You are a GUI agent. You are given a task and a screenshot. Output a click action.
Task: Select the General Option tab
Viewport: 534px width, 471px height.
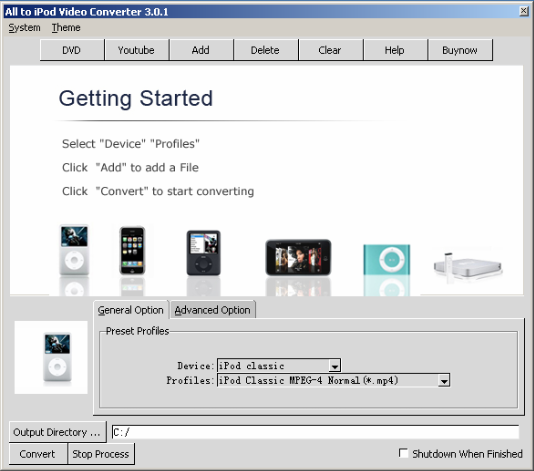131,310
